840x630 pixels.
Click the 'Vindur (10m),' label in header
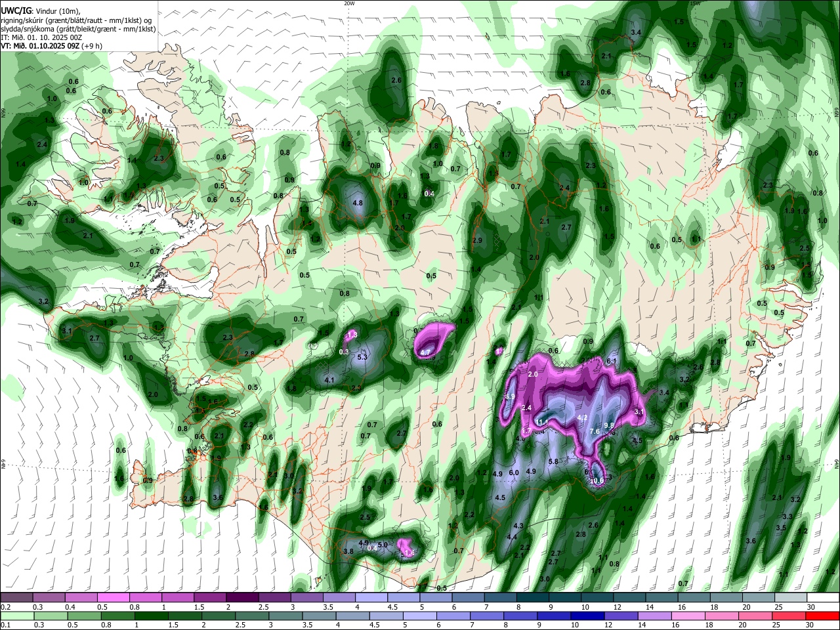click(58, 11)
